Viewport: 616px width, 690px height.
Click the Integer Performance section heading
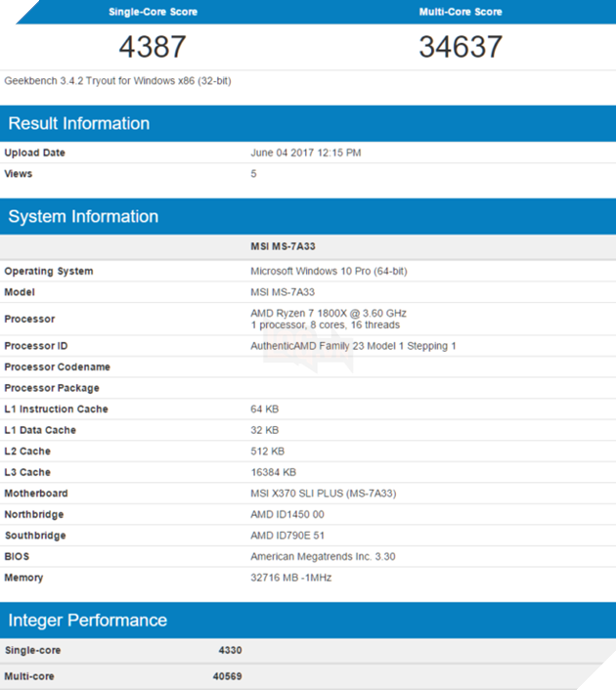[x=88, y=621]
